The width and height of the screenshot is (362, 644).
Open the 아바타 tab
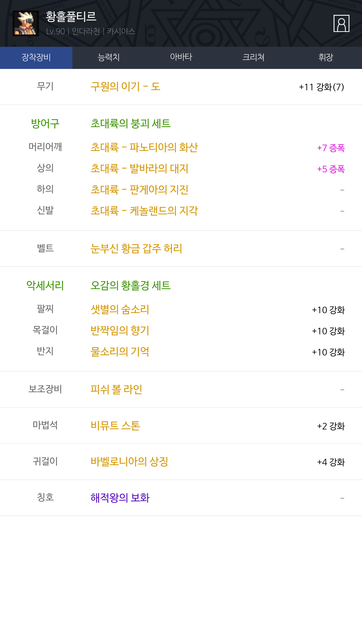click(181, 58)
